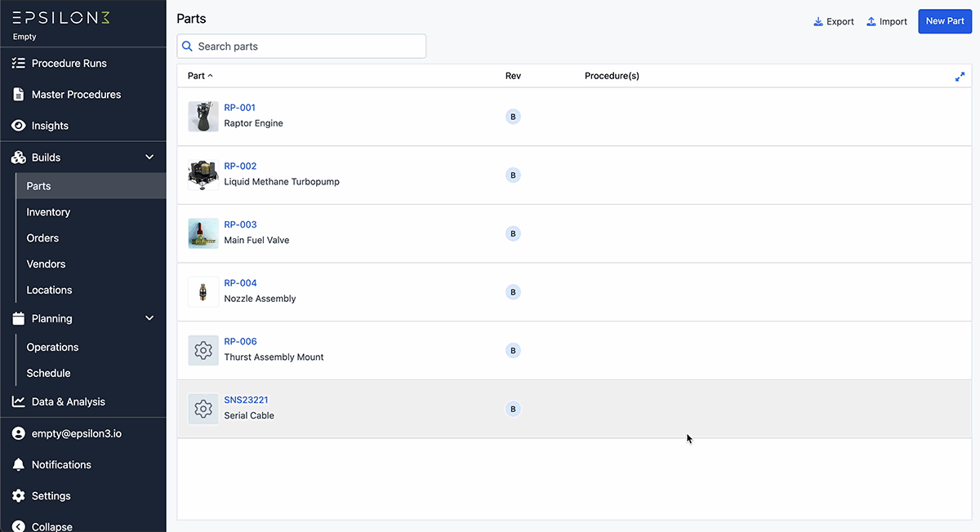Viewport: 980px width, 532px height.
Task: Collapse the Planning section
Action: coord(149,318)
